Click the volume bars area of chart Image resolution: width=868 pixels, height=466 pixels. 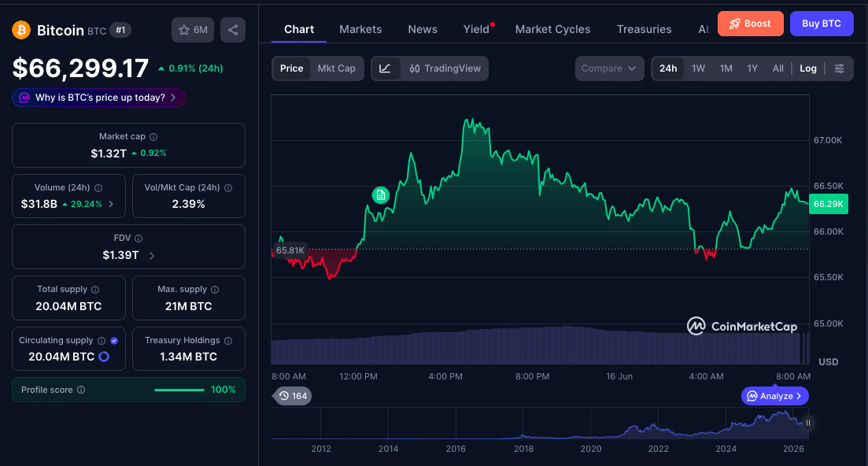[x=540, y=346]
